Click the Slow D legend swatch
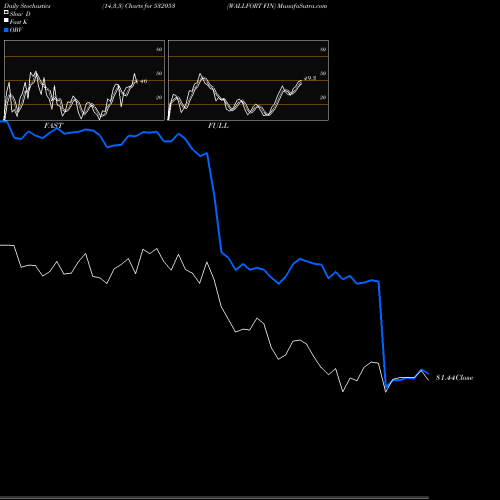Viewport: 500px width, 500px height. click(6, 12)
